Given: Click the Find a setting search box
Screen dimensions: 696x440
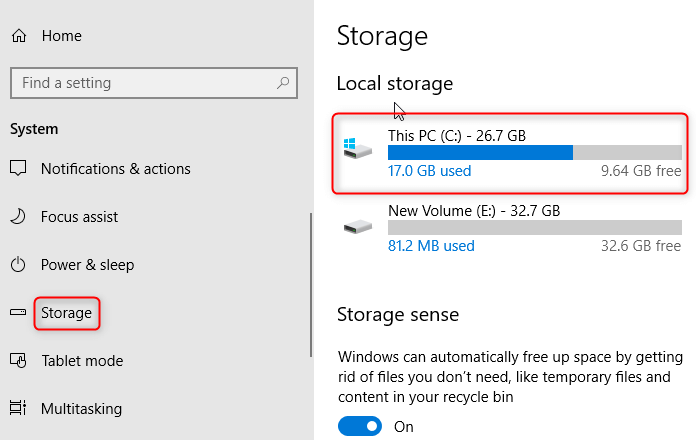Looking at the screenshot, I should [x=154, y=83].
